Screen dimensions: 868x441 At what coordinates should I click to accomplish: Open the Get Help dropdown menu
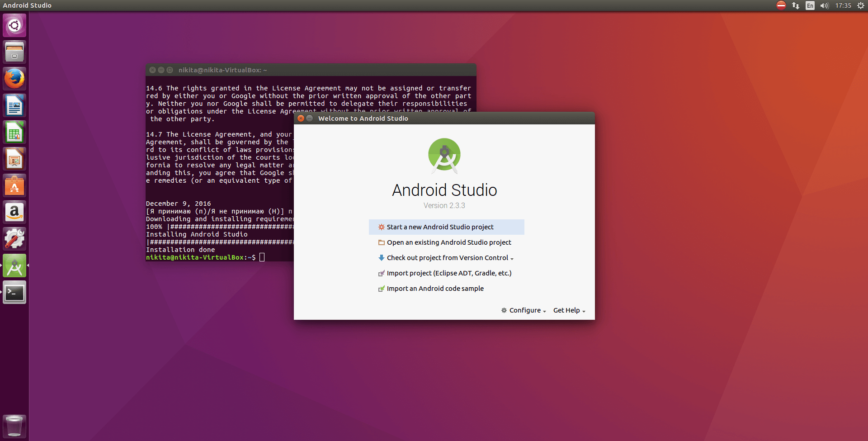click(x=569, y=310)
